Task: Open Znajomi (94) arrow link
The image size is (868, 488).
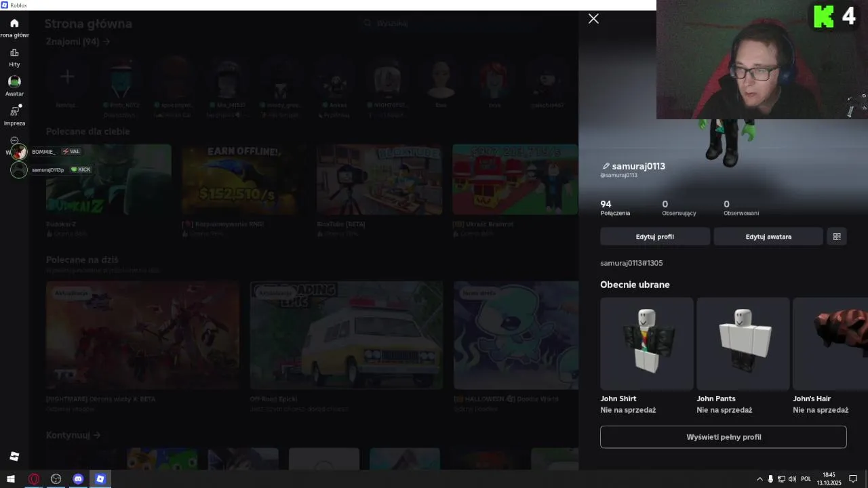Action: click(78, 41)
